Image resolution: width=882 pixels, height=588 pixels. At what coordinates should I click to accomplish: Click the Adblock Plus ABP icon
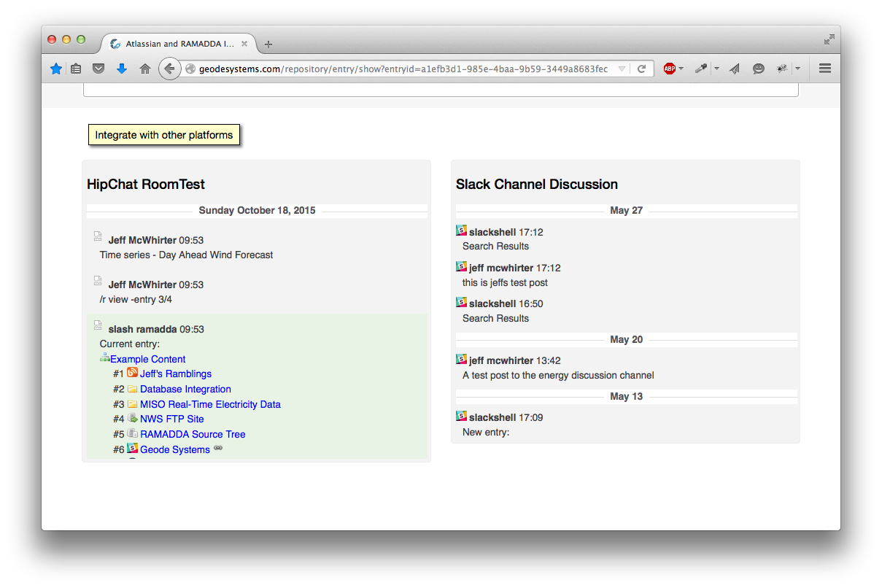pyautogui.click(x=669, y=69)
